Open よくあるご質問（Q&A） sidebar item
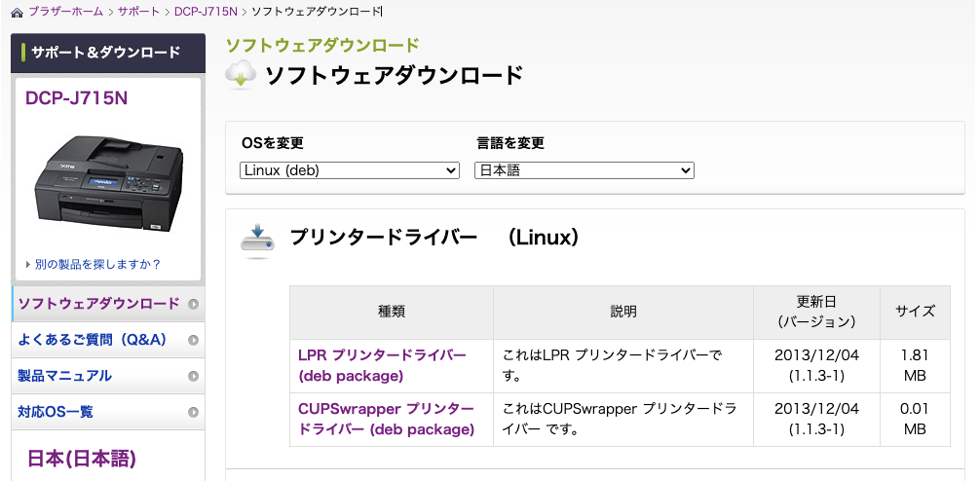Viewport: 980px width, 481px height. coord(108,340)
